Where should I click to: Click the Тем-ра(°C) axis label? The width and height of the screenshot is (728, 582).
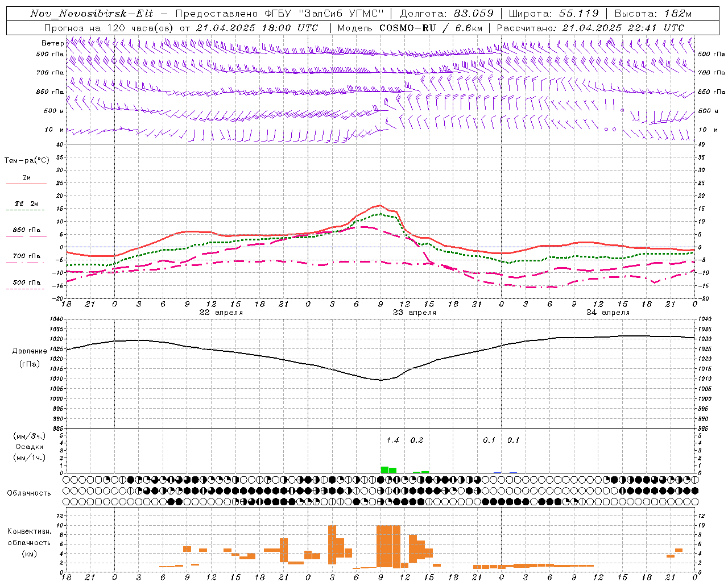point(27,161)
